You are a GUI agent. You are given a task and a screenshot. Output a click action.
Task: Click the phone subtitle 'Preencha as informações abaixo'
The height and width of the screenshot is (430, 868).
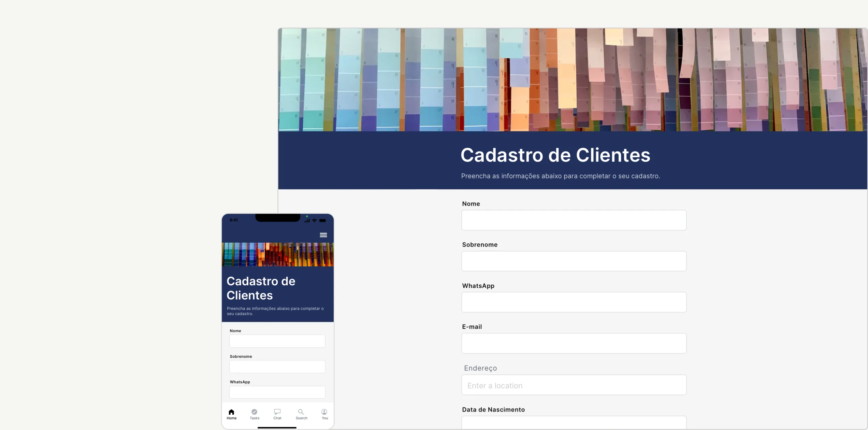(x=275, y=311)
